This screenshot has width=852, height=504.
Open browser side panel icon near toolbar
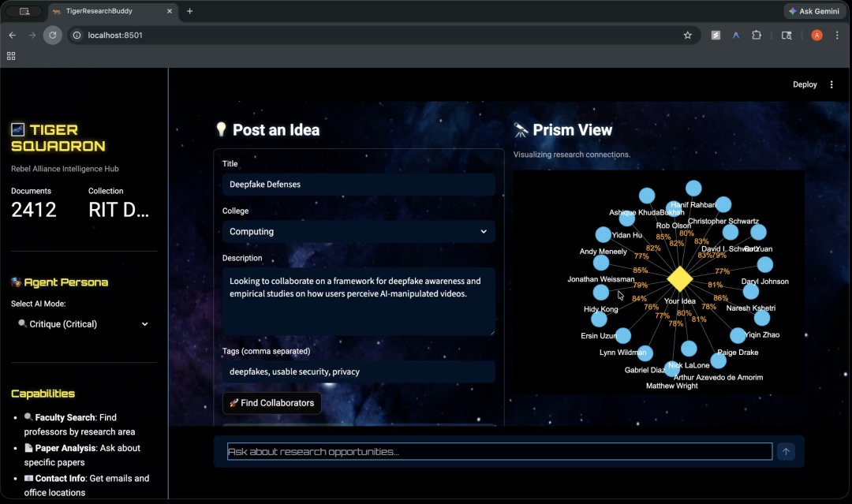tap(787, 35)
